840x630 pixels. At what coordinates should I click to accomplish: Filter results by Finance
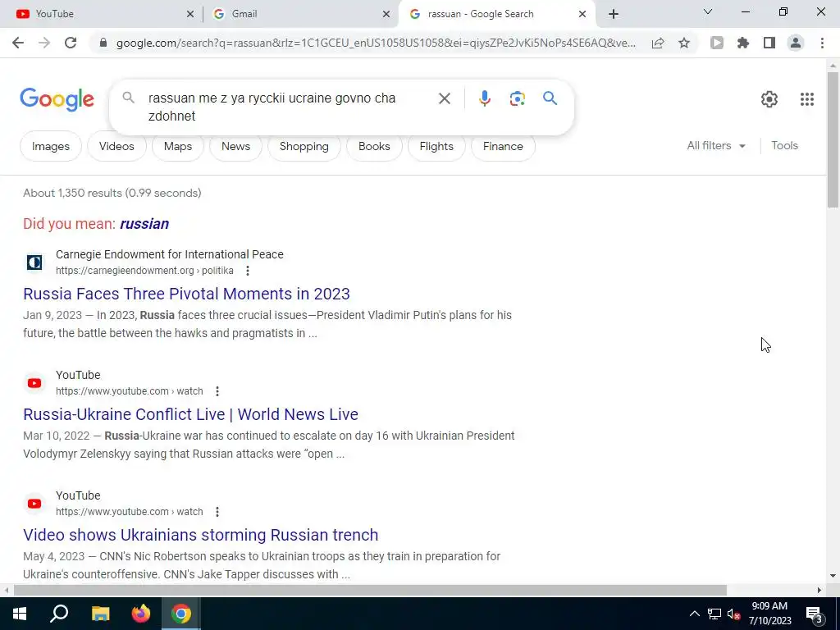(x=503, y=146)
